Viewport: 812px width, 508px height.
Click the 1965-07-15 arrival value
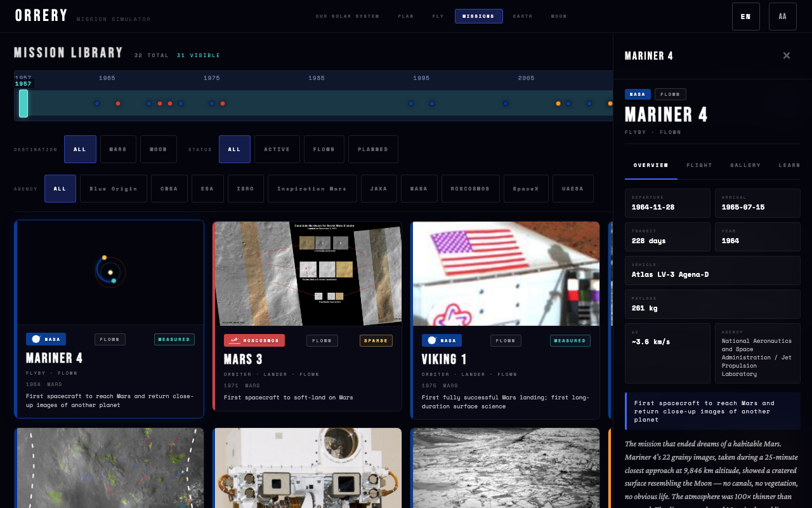[x=743, y=207]
